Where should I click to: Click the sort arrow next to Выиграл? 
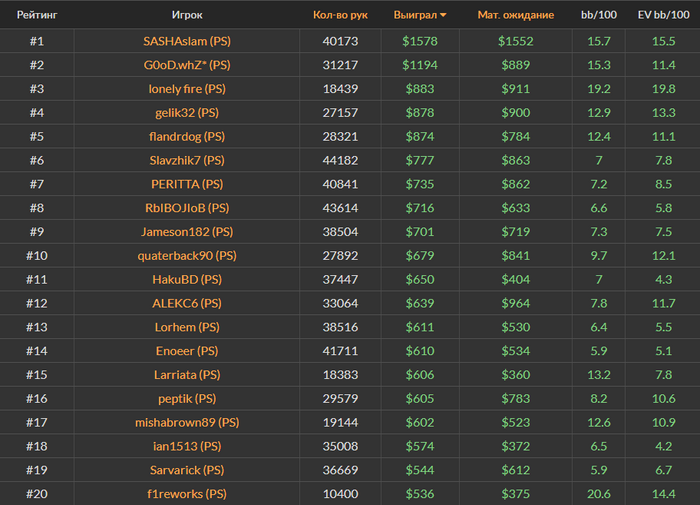[443, 16]
